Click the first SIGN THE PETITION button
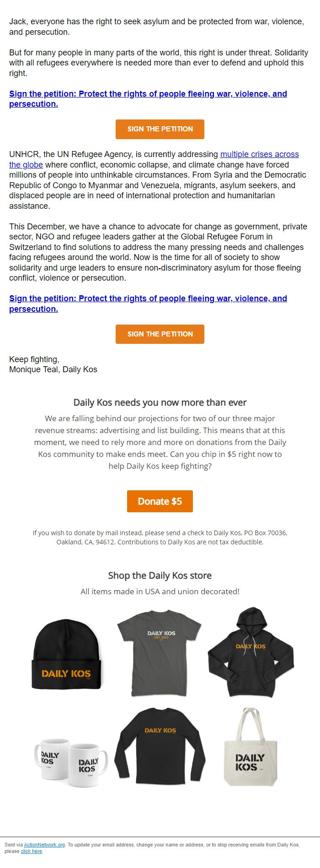Image resolution: width=320 pixels, height=868 pixels. (x=160, y=129)
